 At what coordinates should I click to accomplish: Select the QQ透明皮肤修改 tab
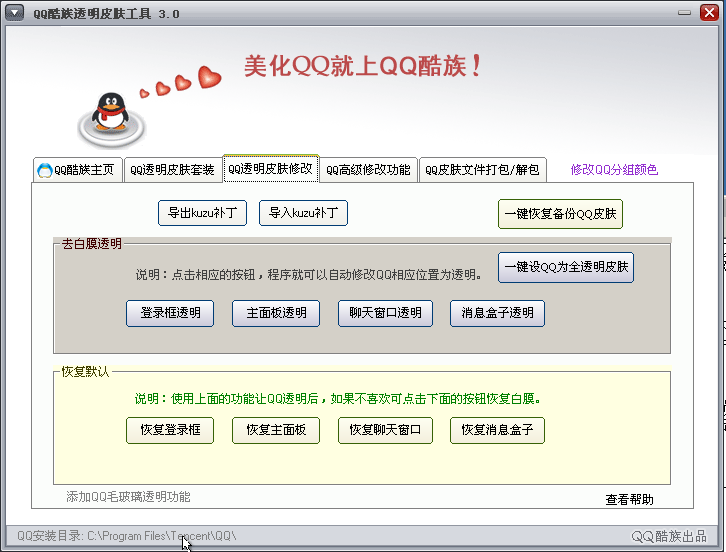pyautogui.click(x=271, y=169)
